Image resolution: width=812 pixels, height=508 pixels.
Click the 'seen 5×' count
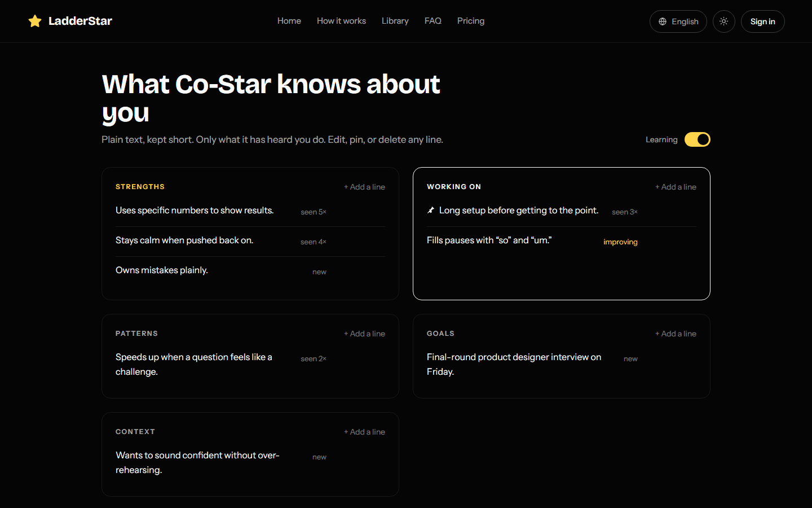314,212
